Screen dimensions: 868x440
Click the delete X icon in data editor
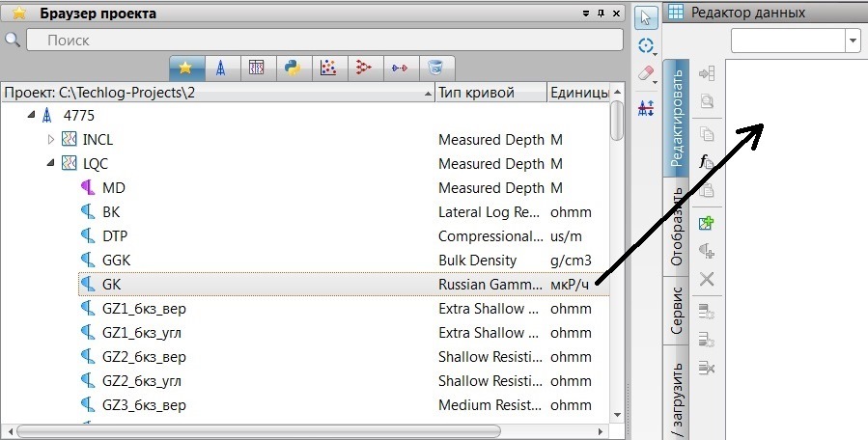point(707,279)
